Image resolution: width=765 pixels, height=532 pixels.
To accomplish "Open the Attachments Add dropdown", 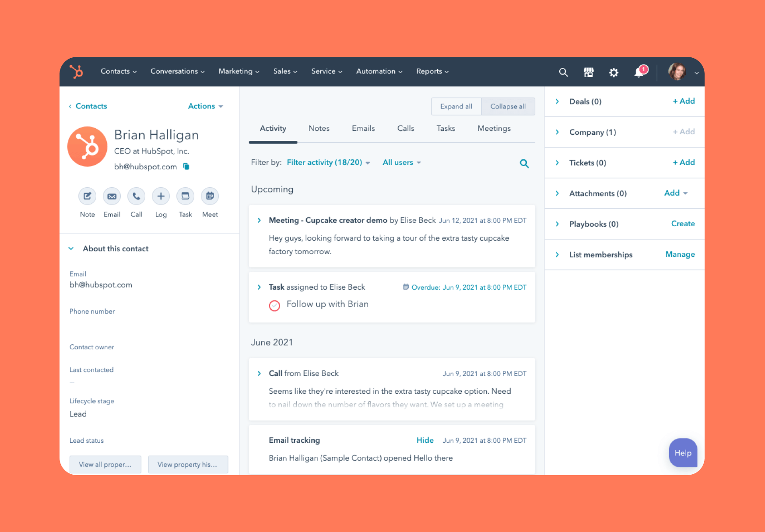I will (676, 193).
